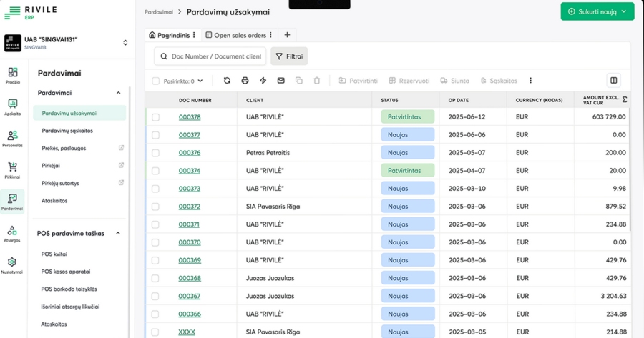The width and height of the screenshot is (644, 338).
Task: Check the checkbox for order 000378
Action: 156,117
